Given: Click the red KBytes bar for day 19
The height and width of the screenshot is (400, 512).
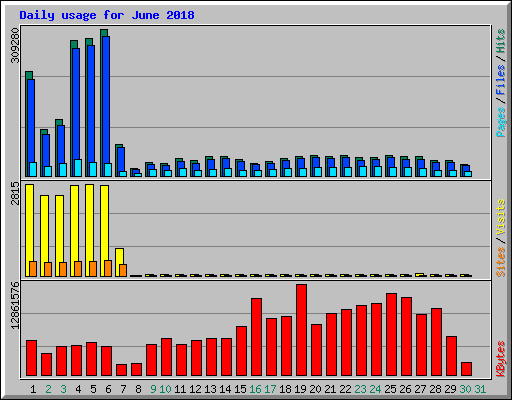Looking at the screenshot, I should pos(301,330).
